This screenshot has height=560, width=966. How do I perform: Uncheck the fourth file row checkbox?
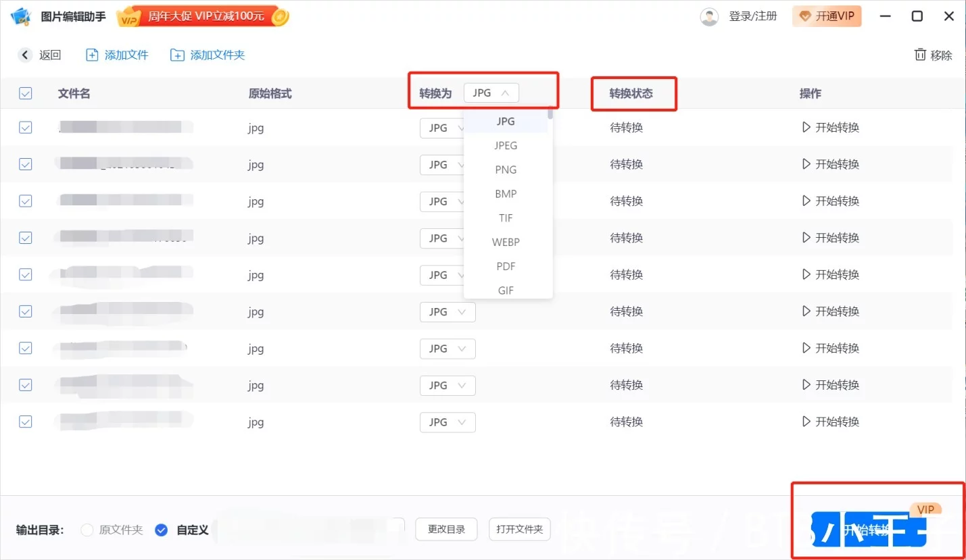pos(26,238)
